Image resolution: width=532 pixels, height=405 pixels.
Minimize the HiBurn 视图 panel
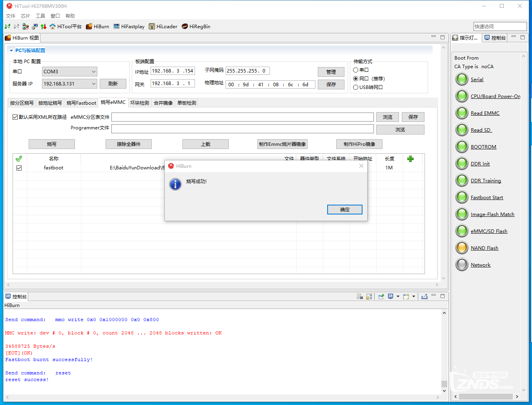click(x=434, y=37)
